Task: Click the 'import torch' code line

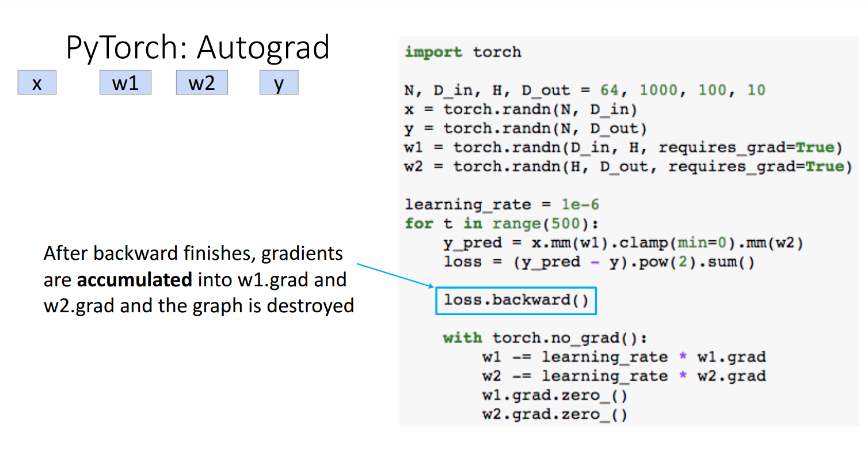Action: point(463,52)
